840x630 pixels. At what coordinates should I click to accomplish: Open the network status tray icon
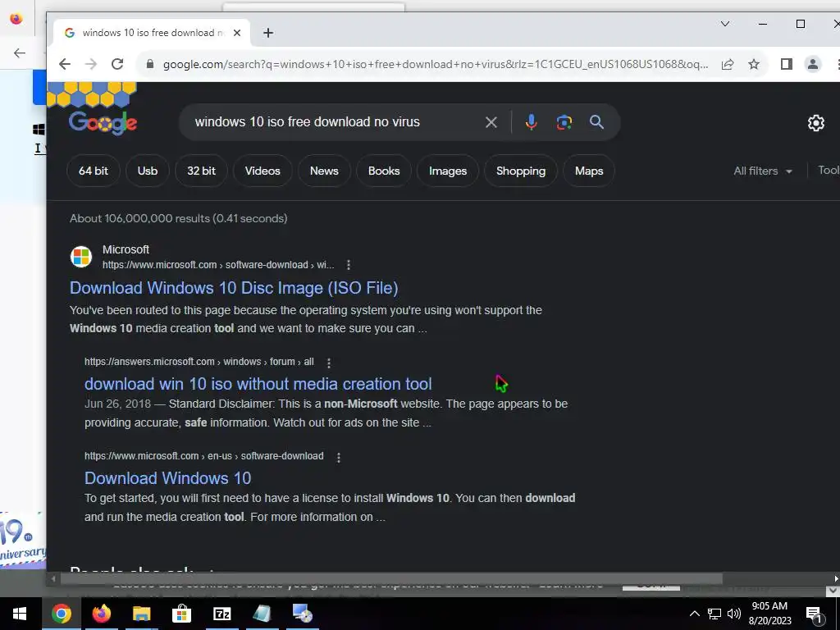(x=714, y=614)
